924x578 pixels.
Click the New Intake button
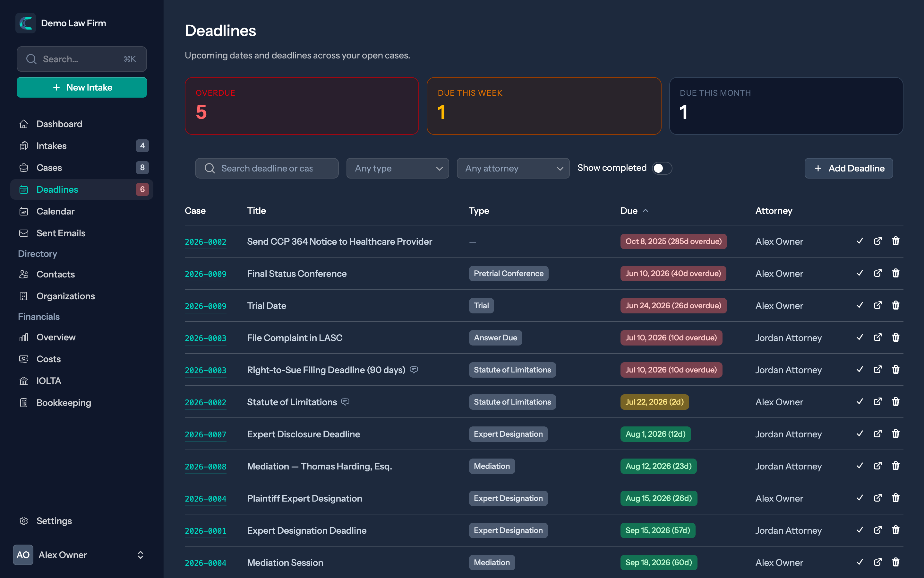tap(82, 87)
